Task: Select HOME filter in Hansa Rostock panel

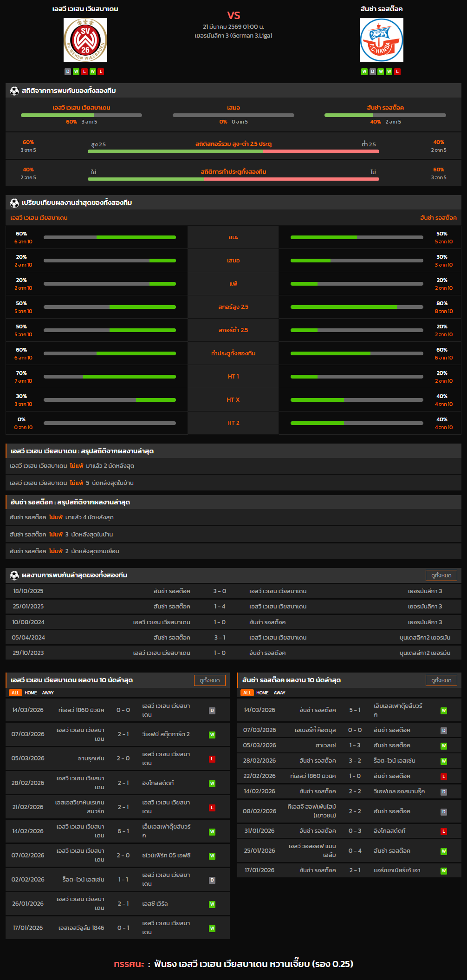Action: pyautogui.click(x=262, y=693)
